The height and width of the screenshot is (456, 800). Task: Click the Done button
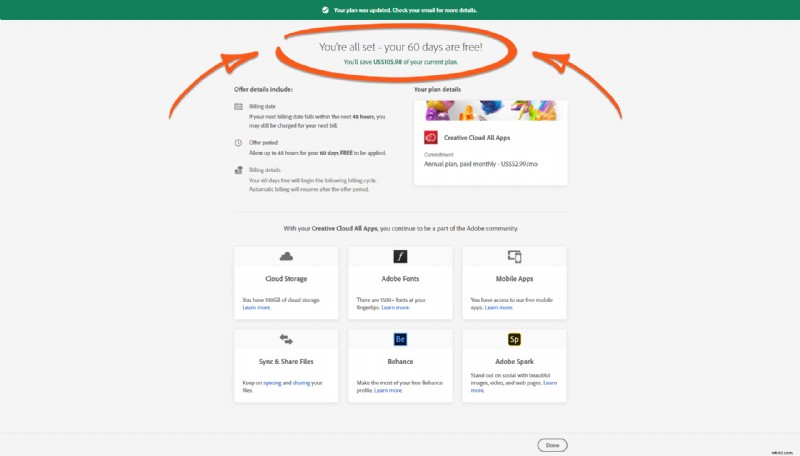pyautogui.click(x=552, y=445)
